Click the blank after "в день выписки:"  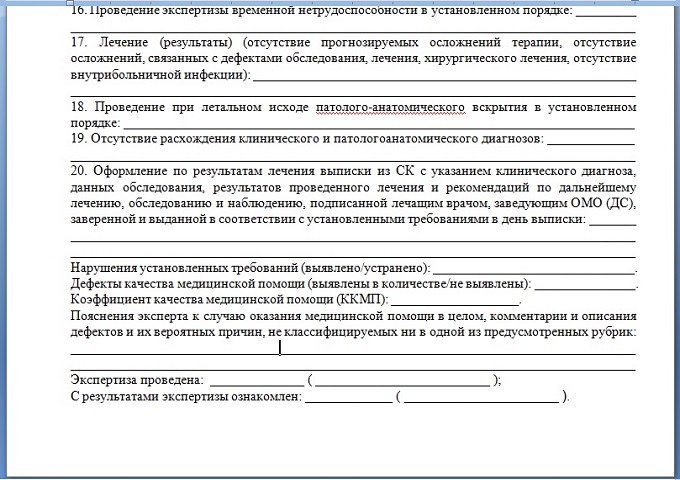[x=613, y=222]
